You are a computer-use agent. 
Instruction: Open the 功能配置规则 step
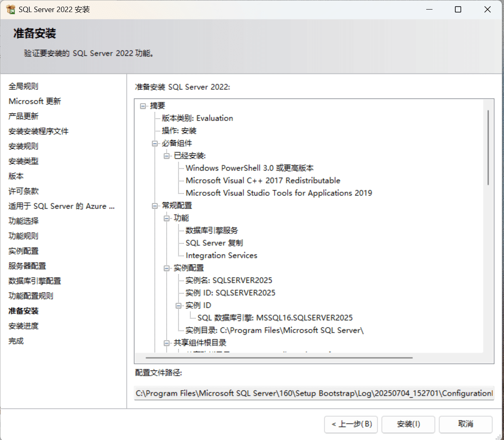tap(31, 296)
